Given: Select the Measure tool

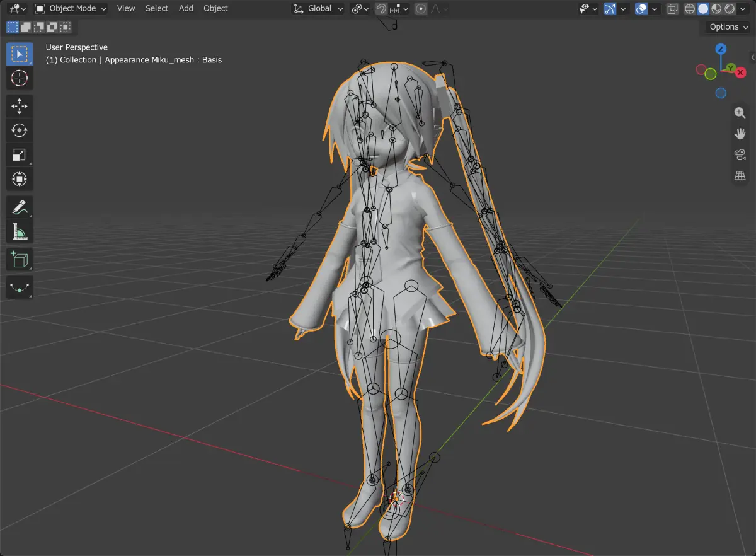Looking at the screenshot, I should tap(20, 231).
